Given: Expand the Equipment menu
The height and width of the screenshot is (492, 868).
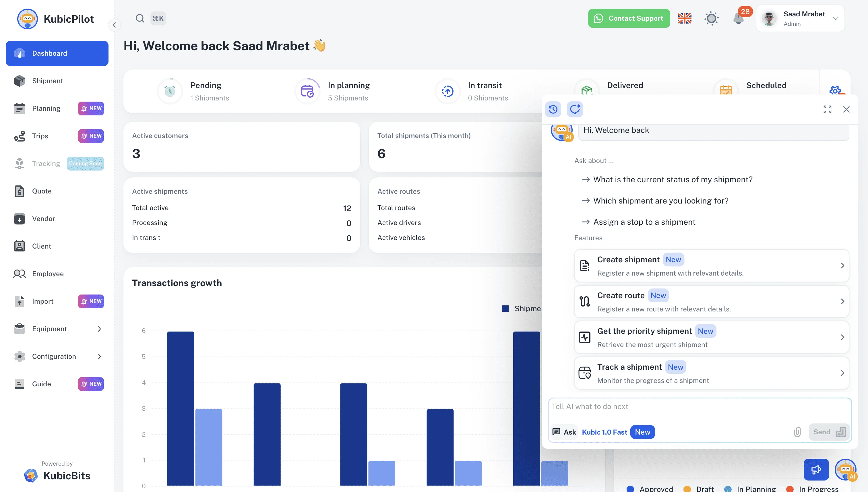Looking at the screenshot, I should point(99,329).
